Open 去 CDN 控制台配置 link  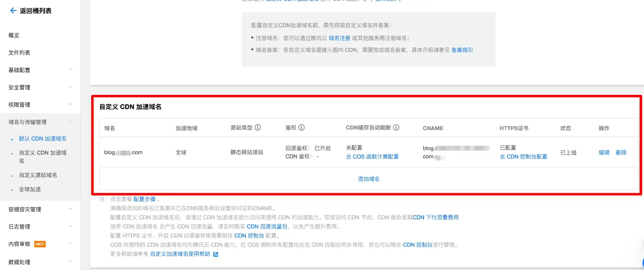pos(523,156)
